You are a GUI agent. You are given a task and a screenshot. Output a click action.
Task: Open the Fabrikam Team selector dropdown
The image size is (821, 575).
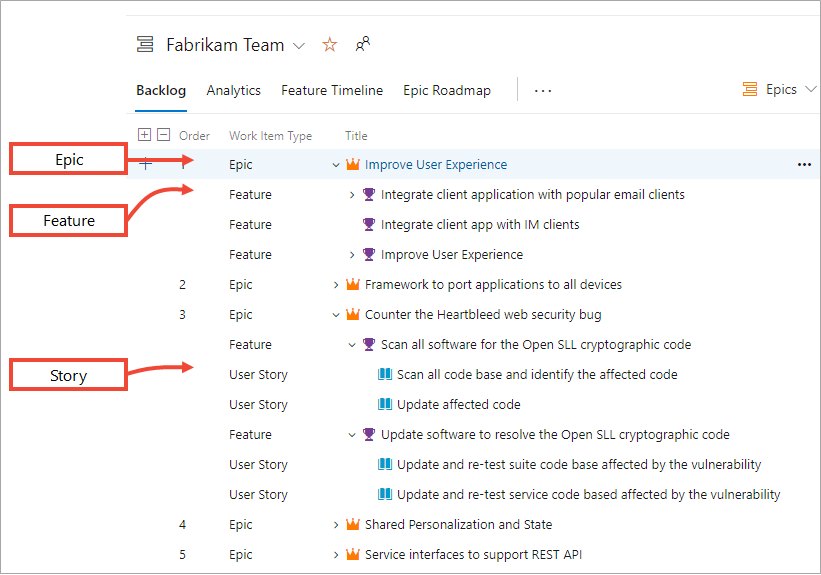pos(299,46)
